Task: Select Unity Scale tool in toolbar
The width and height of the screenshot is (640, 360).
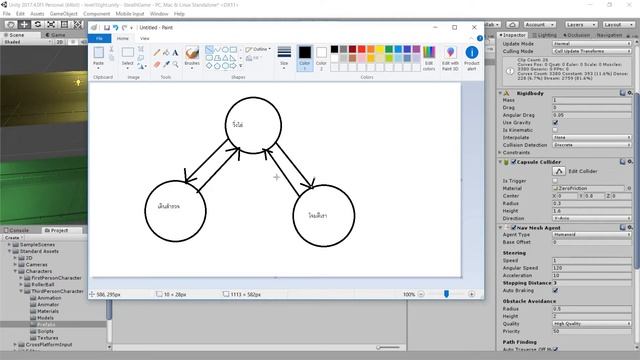Action: pyautogui.click(x=51, y=24)
